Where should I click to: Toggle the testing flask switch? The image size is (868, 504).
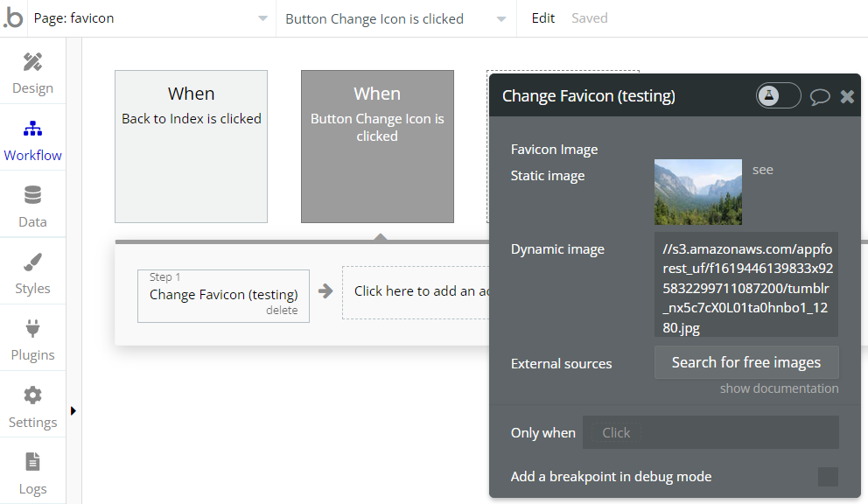pyautogui.click(x=778, y=96)
